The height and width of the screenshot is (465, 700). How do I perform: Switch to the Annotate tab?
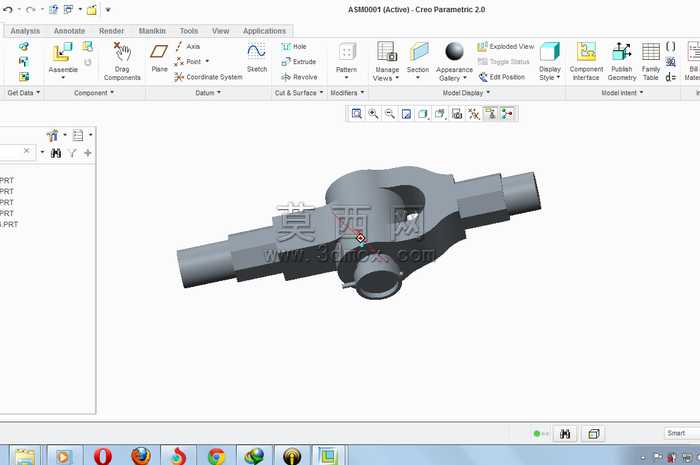tap(69, 31)
